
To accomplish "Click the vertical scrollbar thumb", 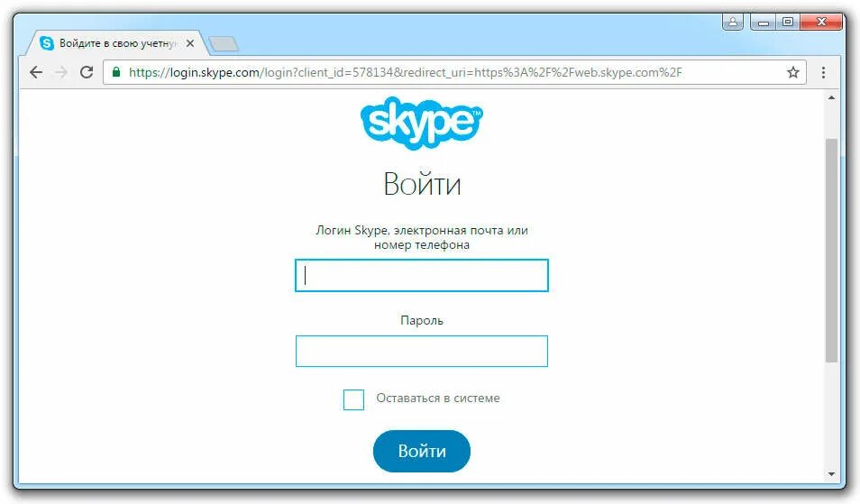I will [831, 251].
